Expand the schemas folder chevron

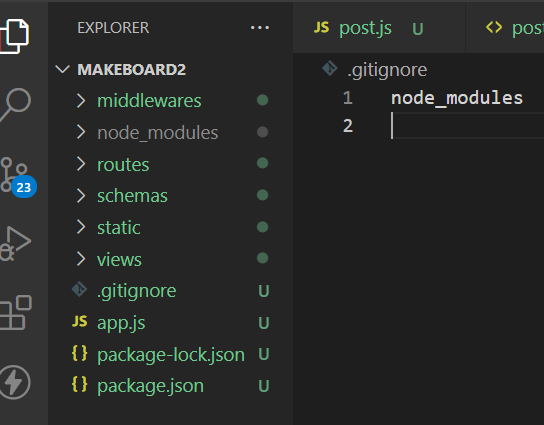click(81, 196)
